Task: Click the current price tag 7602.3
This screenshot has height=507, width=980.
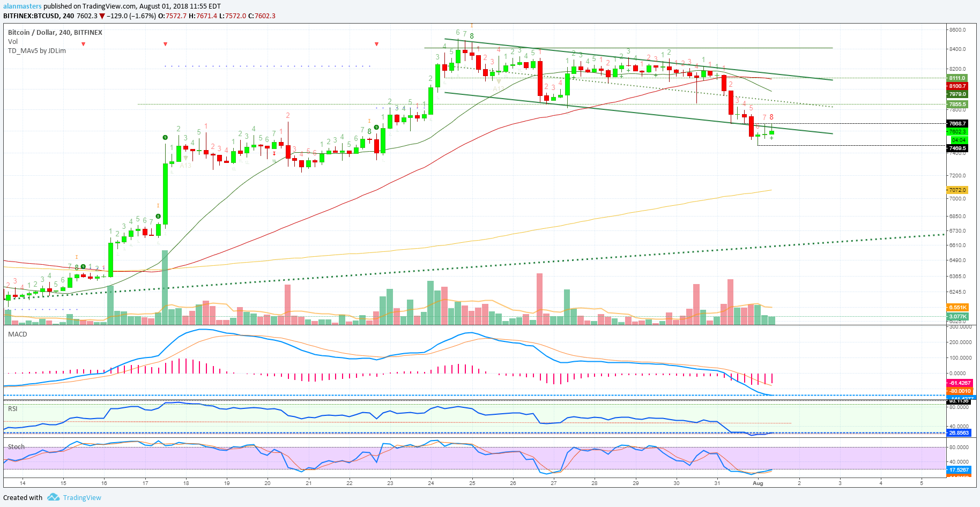Action: pyautogui.click(x=957, y=131)
